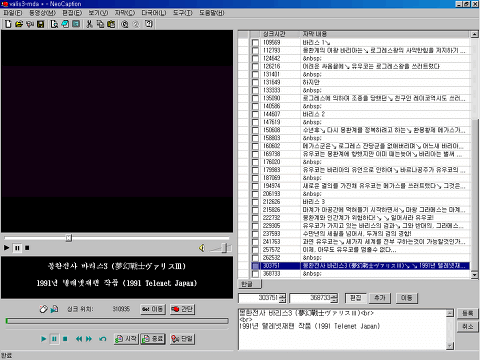The height and width of the screenshot is (360, 480).
Task: Tick the checkbox in the 194974 row
Action: [255, 186]
